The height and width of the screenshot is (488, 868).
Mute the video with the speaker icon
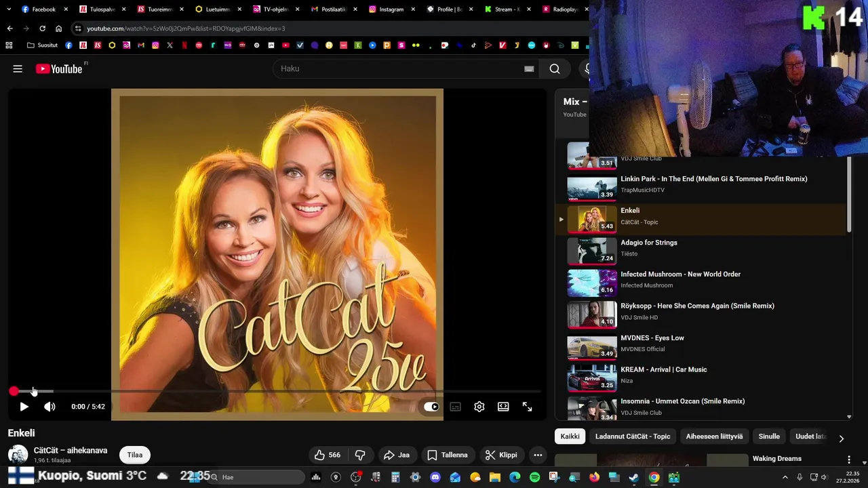tap(50, 407)
